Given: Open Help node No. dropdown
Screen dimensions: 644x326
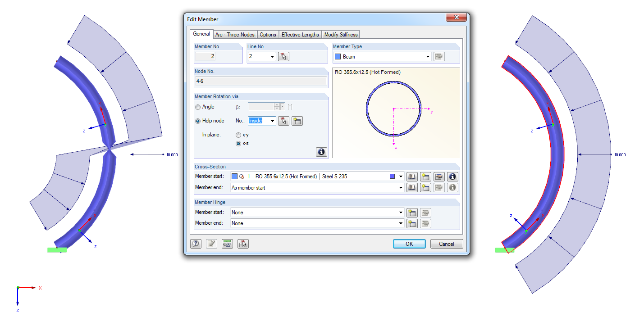Looking at the screenshot, I should click(x=272, y=121).
